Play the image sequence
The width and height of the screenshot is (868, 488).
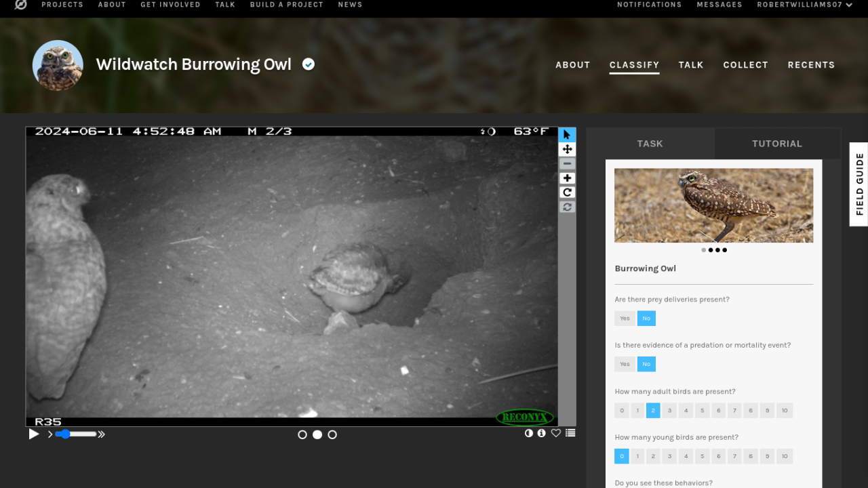pos(33,434)
